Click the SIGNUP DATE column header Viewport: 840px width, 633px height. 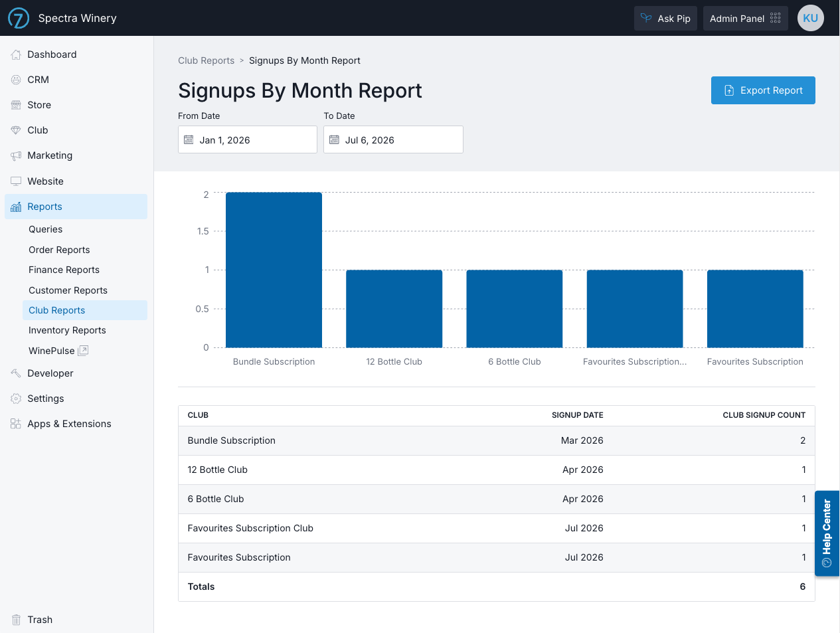click(578, 415)
